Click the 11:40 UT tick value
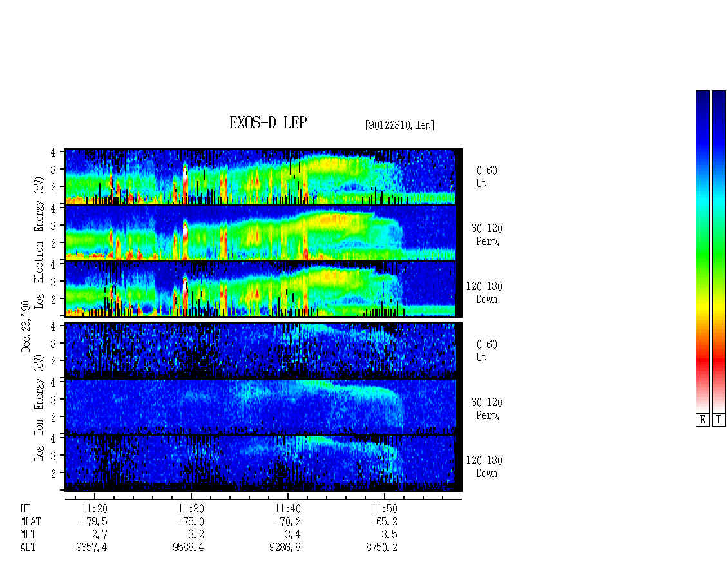Screen dimensions: 728x564 coord(287,509)
